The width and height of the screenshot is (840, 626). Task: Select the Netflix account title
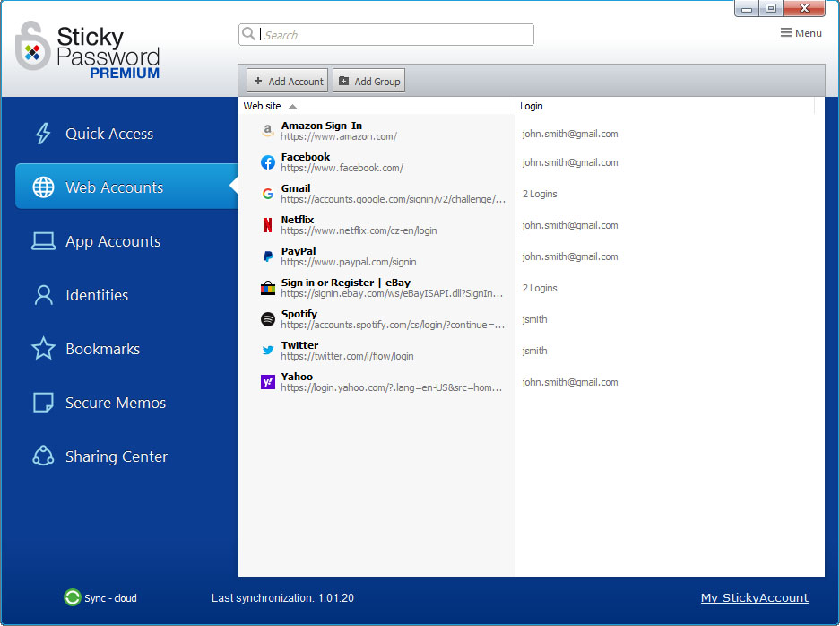[x=298, y=220]
